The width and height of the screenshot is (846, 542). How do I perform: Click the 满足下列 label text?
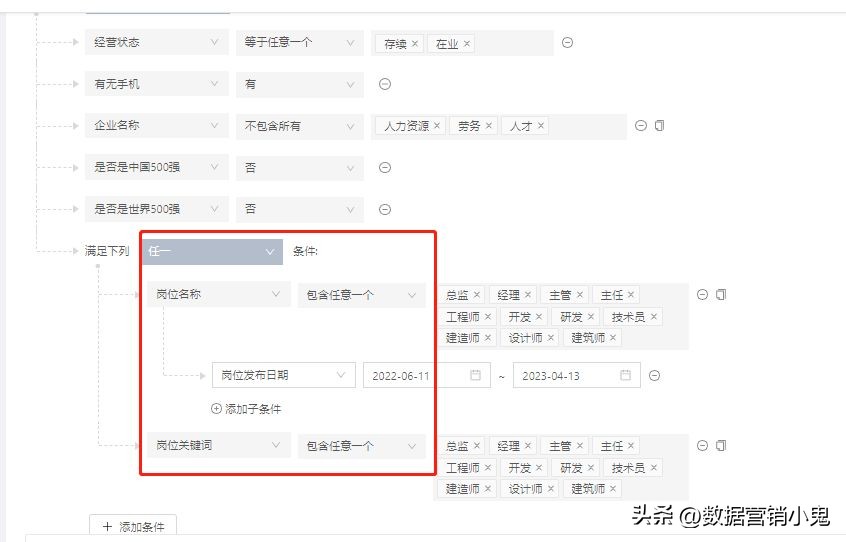tap(107, 251)
